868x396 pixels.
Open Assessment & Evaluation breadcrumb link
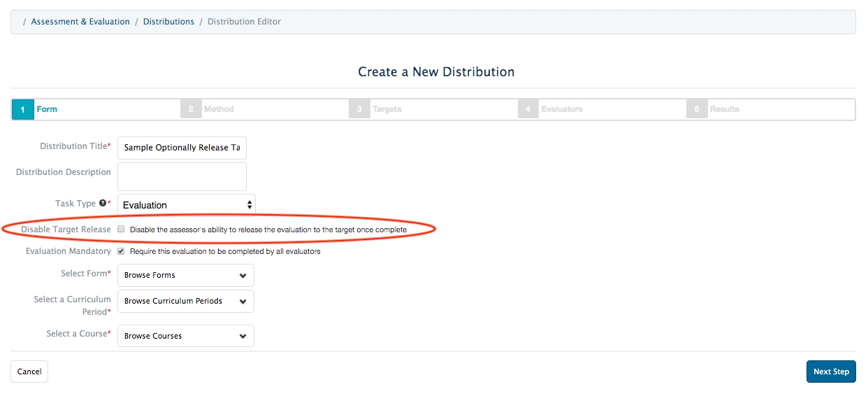click(80, 22)
